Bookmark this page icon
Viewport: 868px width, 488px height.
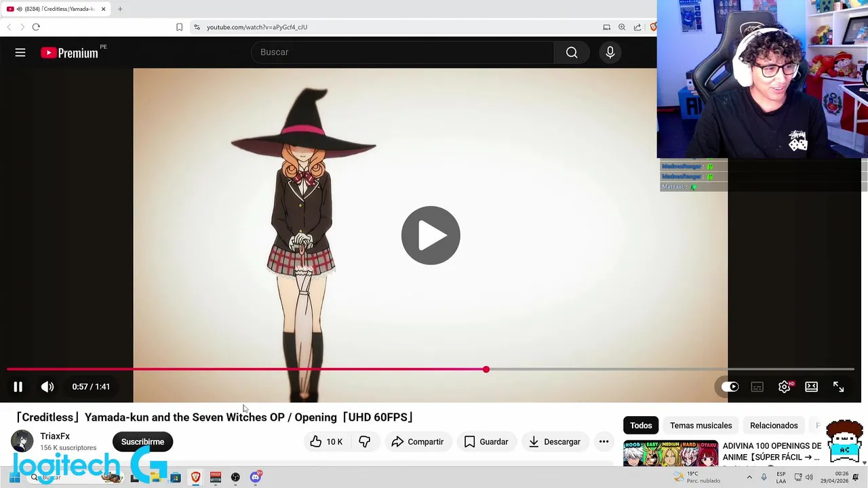click(179, 27)
